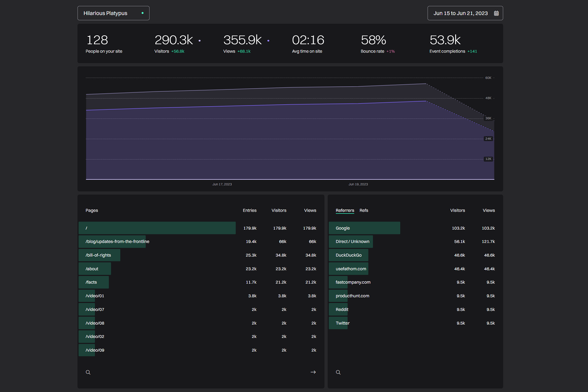The image size is (588, 392).
Task: Filter by Reddit referrer
Action: click(x=415, y=310)
